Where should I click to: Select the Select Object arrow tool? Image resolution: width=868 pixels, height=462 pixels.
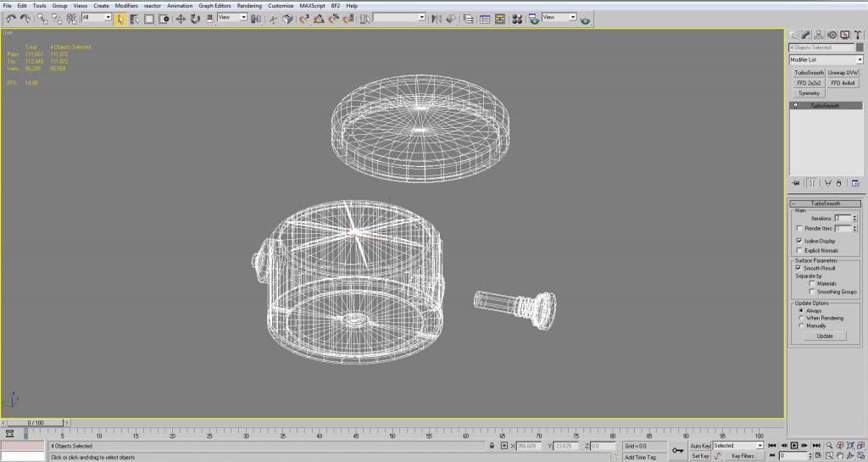(x=120, y=18)
